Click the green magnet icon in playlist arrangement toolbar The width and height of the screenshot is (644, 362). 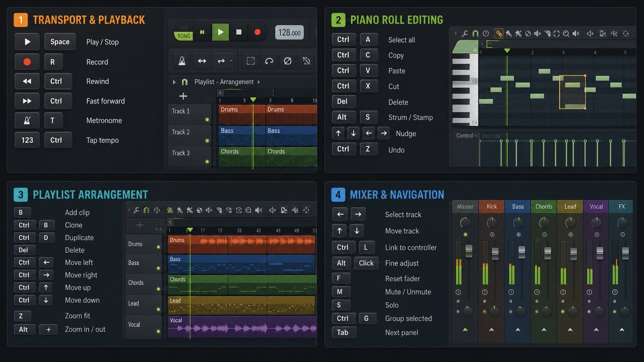[146, 210]
